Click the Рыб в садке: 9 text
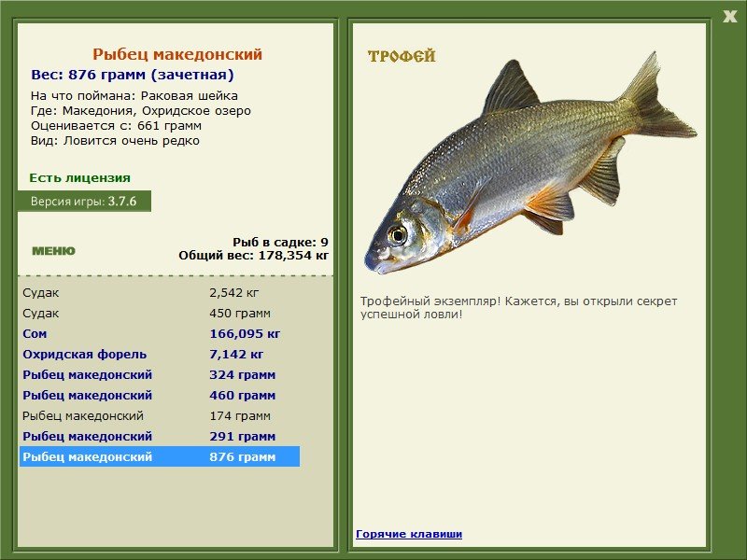Viewport: 747px width, 560px height. coord(281,242)
